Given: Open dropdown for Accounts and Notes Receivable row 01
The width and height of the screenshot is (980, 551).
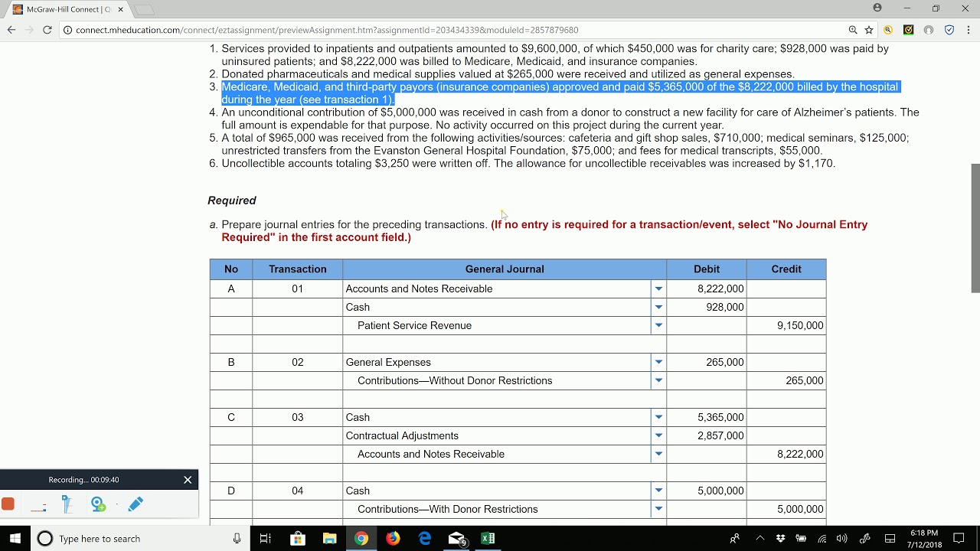Looking at the screenshot, I should 658,289.
